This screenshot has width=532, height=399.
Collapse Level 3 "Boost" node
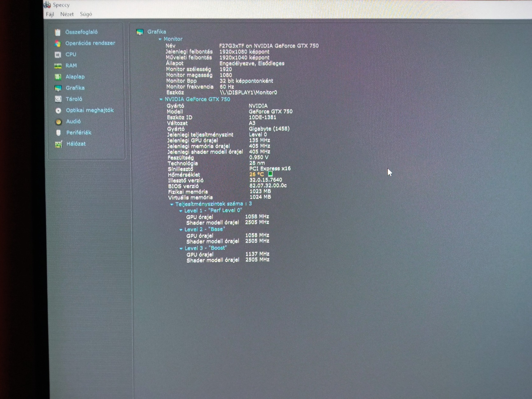181,248
